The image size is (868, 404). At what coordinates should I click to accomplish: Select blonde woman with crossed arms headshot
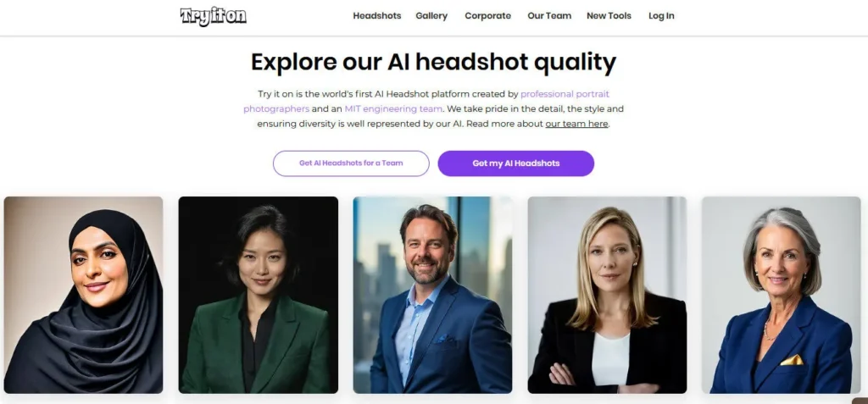607,295
